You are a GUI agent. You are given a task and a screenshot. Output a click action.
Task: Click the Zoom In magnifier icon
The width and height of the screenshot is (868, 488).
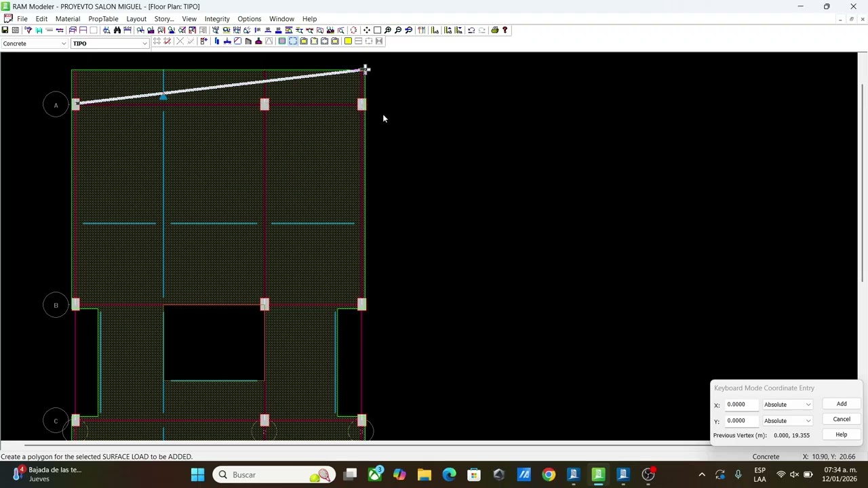tap(388, 30)
